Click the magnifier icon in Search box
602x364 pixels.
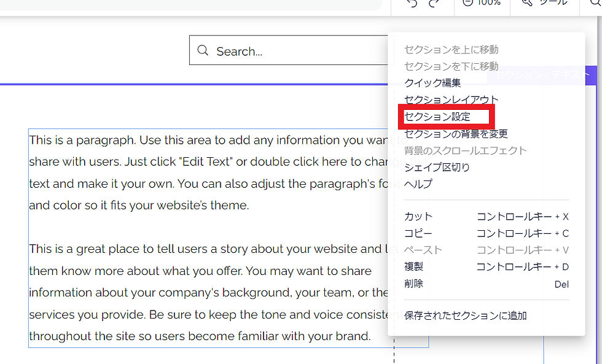pyautogui.click(x=203, y=50)
